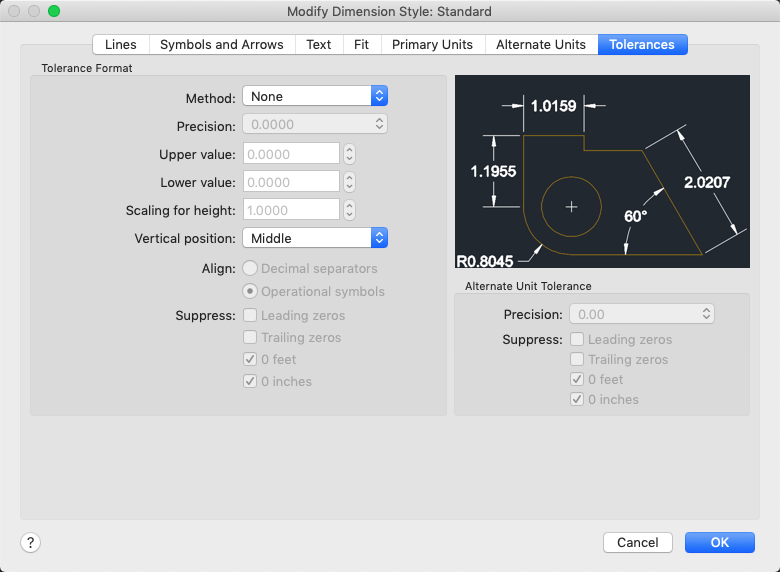
Task: Click the Scaling for height stepper
Action: [350, 210]
